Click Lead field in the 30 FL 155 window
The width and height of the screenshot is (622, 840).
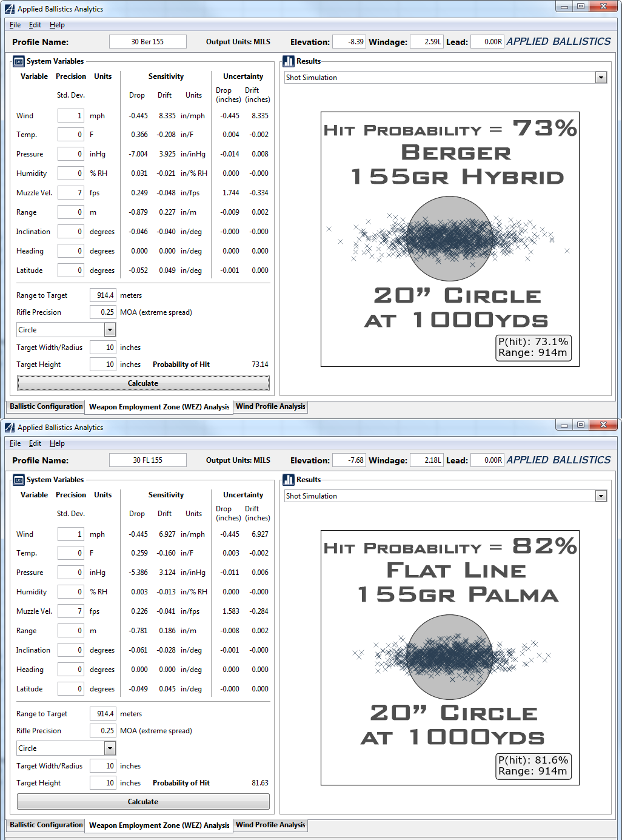(487, 460)
